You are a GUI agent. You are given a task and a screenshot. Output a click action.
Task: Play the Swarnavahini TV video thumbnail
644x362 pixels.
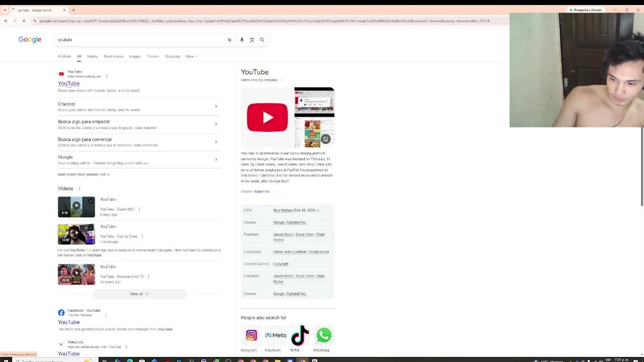pyautogui.click(x=76, y=275)
